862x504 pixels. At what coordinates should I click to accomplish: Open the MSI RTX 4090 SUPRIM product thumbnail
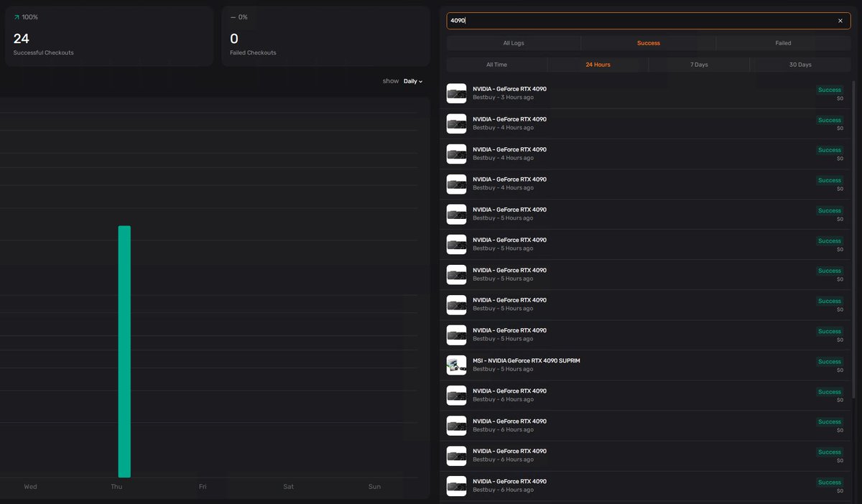456,365
